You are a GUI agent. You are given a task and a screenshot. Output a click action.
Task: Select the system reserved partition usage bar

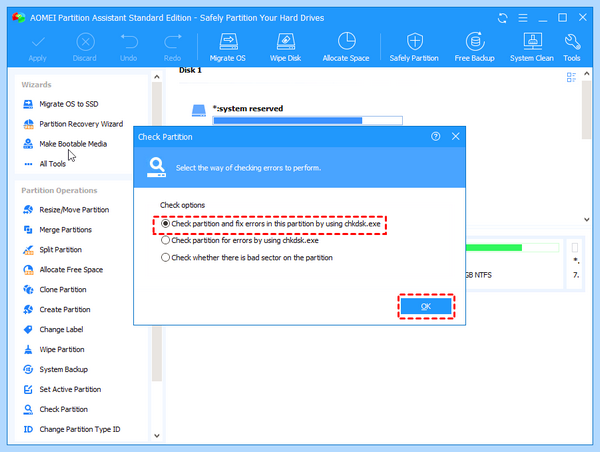point(308,121)
